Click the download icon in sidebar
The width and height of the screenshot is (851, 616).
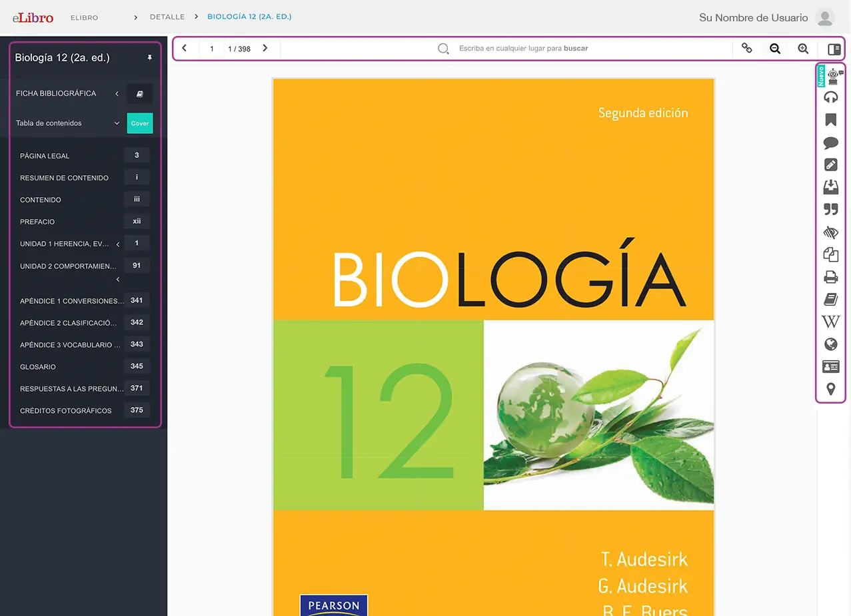tap(830, 187)
